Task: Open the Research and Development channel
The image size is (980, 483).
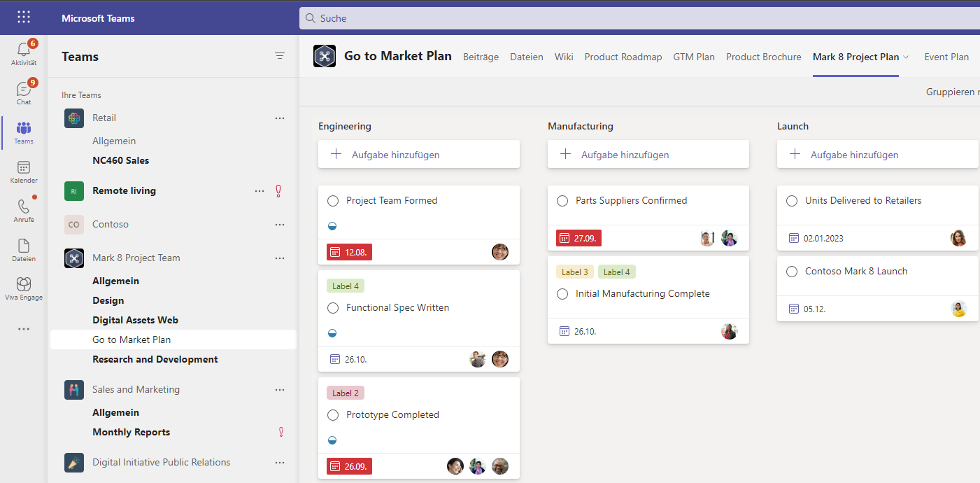Action: tap(155, 359)
